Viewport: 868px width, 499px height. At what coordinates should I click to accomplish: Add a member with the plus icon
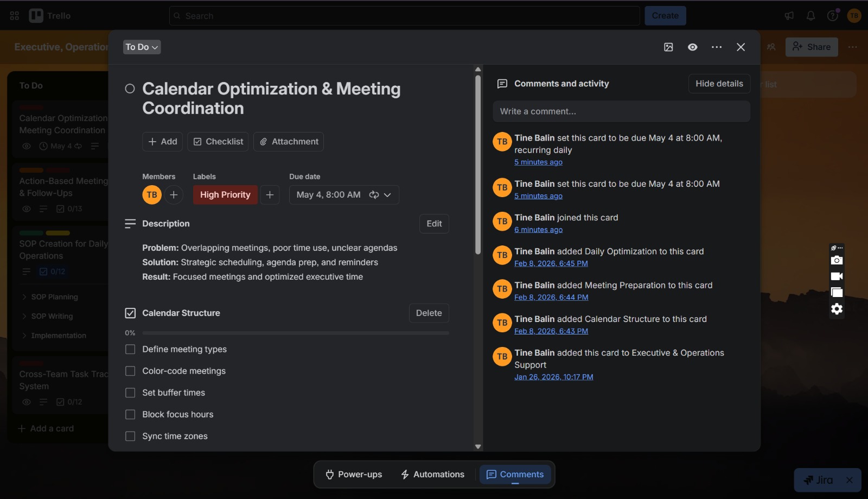click(174, 195)
